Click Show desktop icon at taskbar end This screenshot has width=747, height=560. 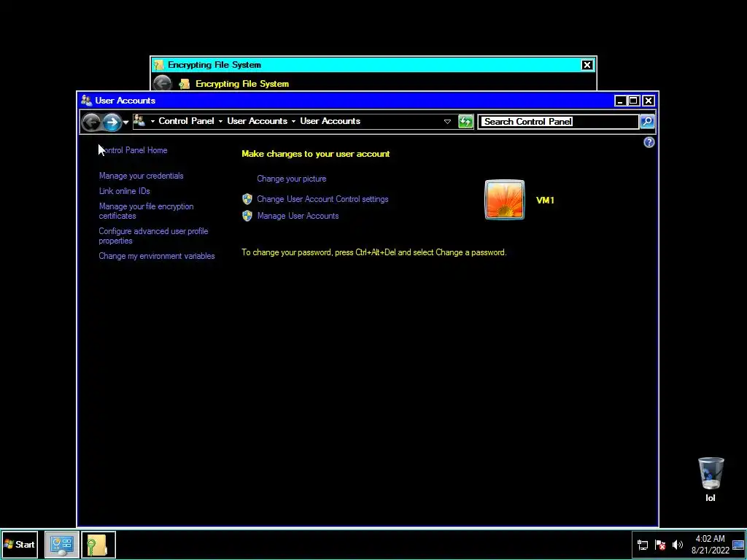738,545
